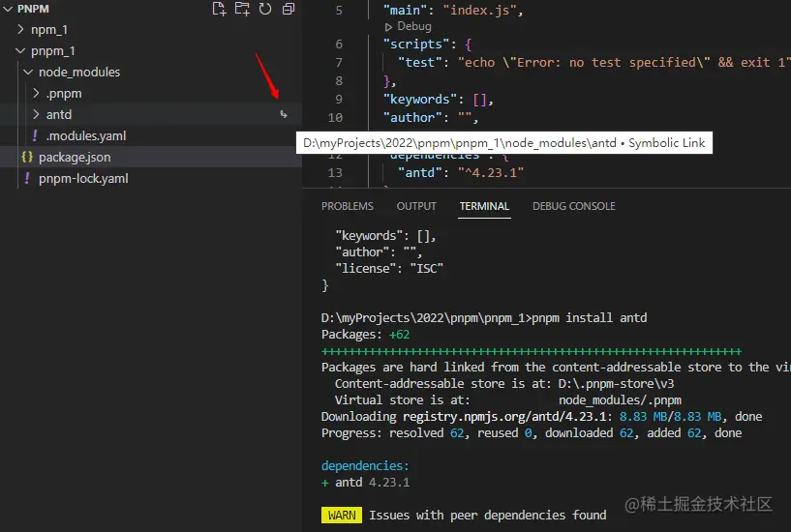Screen dimensions: 791x532
Task: Refresh the explorer with the reload icon
Action: coord(265,9)
